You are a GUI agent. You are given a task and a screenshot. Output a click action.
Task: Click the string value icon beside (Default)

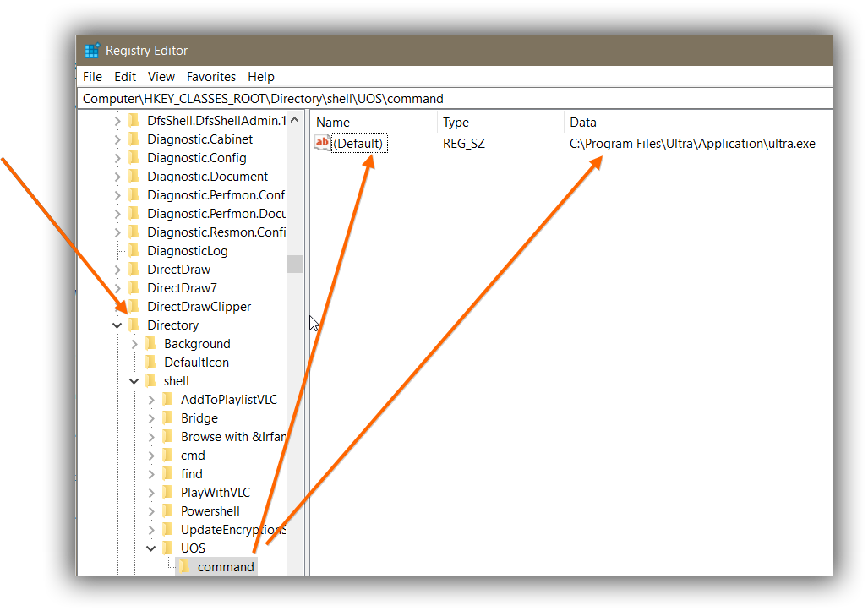tap(322, 143)
